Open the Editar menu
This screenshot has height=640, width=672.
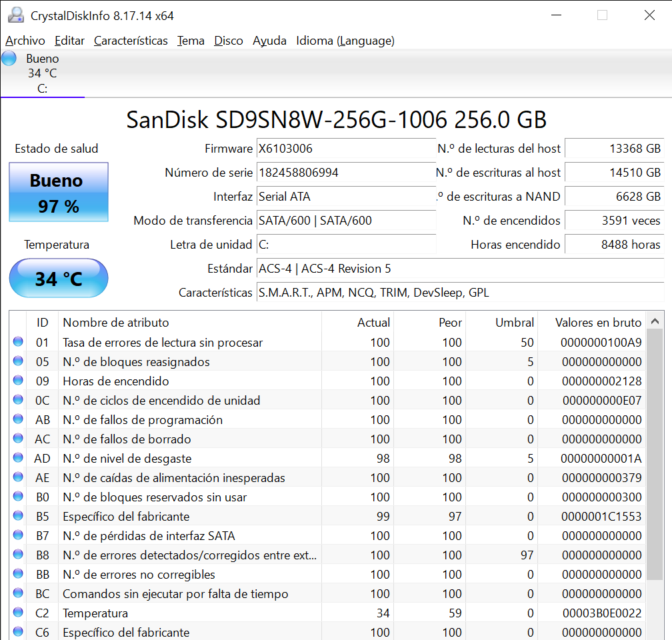(x=69, y=41)
